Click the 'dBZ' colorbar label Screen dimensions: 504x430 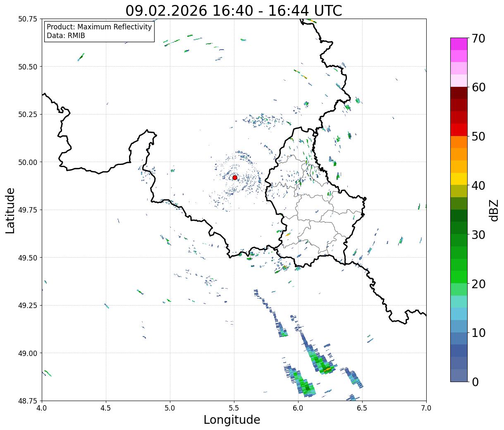[494, 210]
